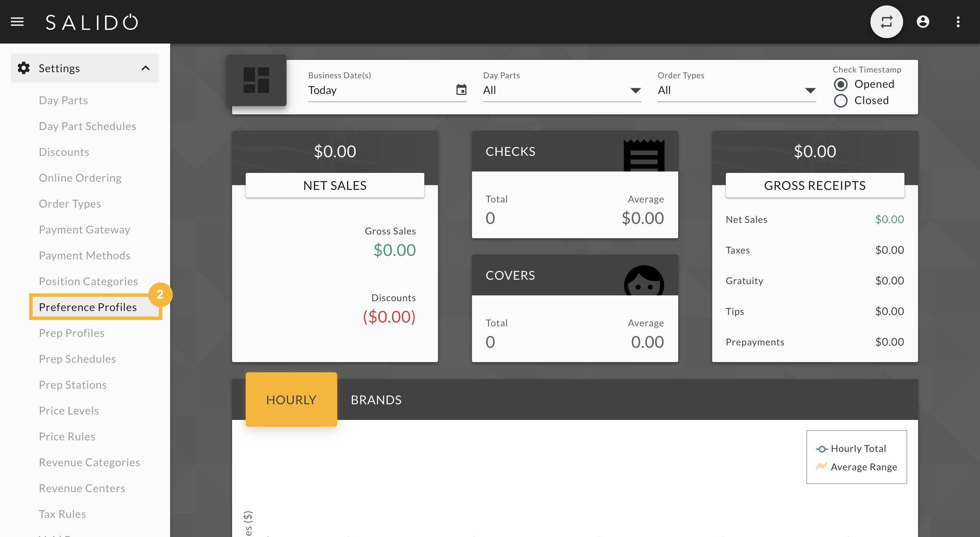
Task: Click the switch location arrows icon
Action: click(886, 22)
